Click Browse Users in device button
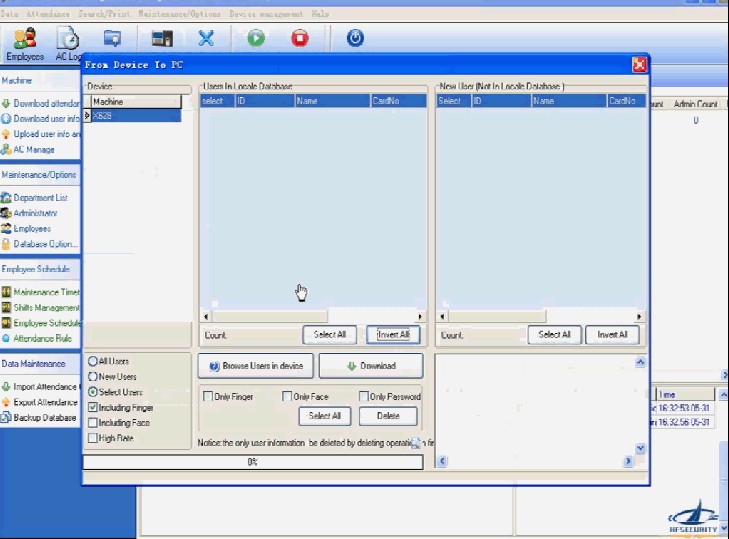729x539 pixels. [256, 366]
